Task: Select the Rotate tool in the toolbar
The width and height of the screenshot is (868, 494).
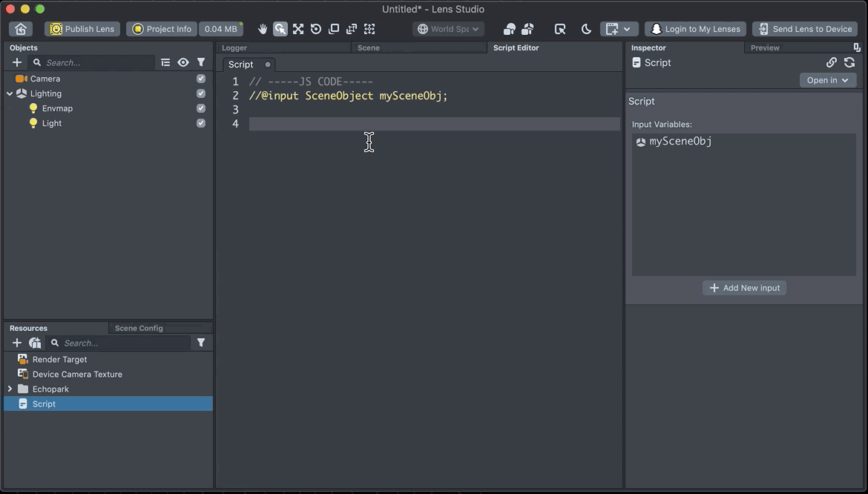Action: (x=316, y=29)
